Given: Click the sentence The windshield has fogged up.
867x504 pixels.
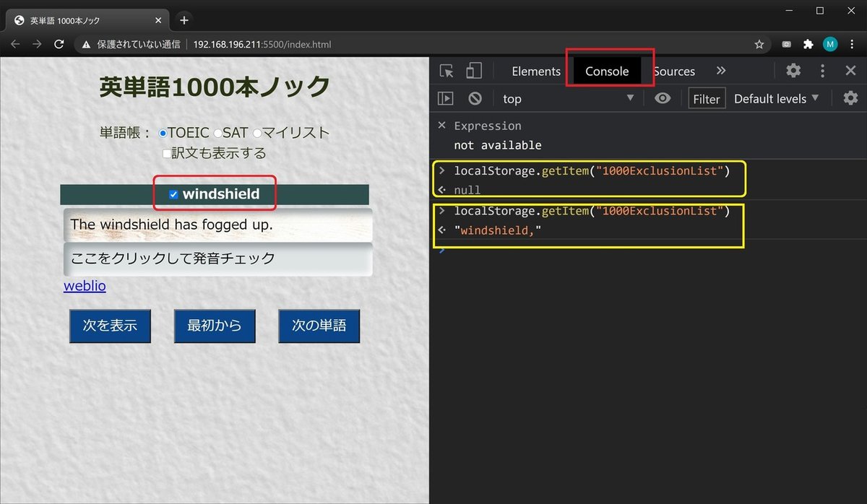Looking at the screenshot, I should [218, 225].
